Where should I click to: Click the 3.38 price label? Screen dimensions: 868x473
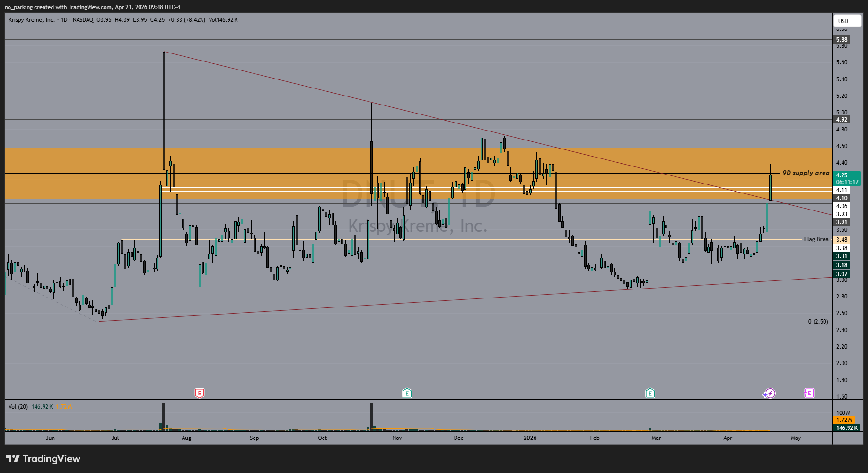click(842, 248)
